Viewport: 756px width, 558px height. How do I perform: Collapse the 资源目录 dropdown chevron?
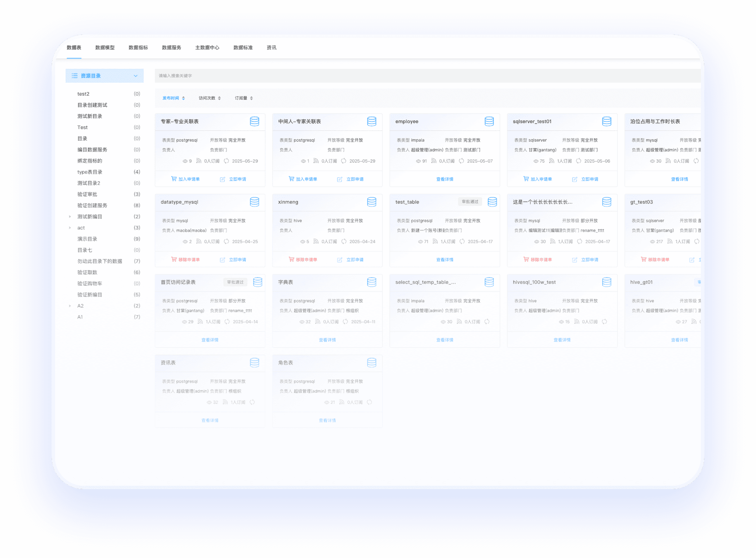[136, 76]
